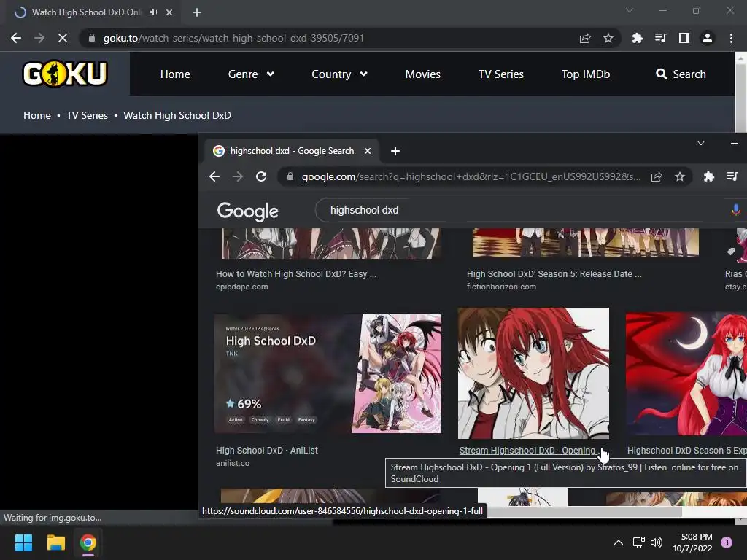Open Extensions puzzle icon in goku window
747x560 pixels.
[637, 38]
